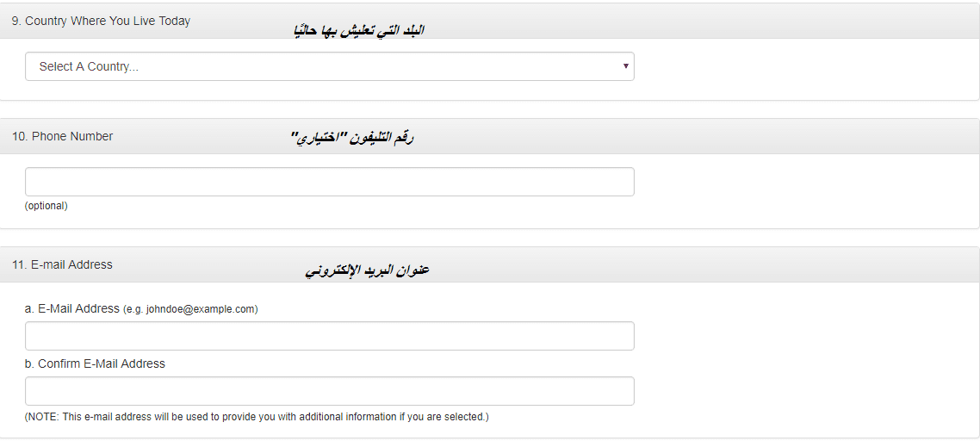Click the johndoe@example.com example hint

coord(190,309)
